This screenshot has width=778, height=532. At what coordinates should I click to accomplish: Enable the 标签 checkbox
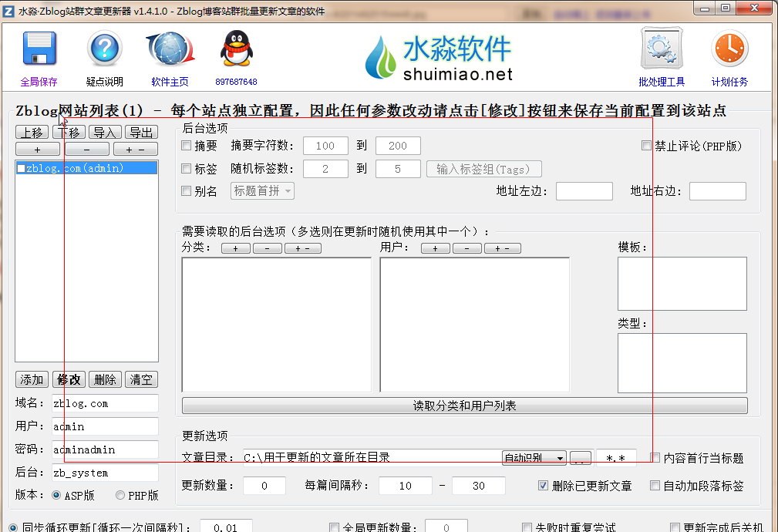pos(187,169)
